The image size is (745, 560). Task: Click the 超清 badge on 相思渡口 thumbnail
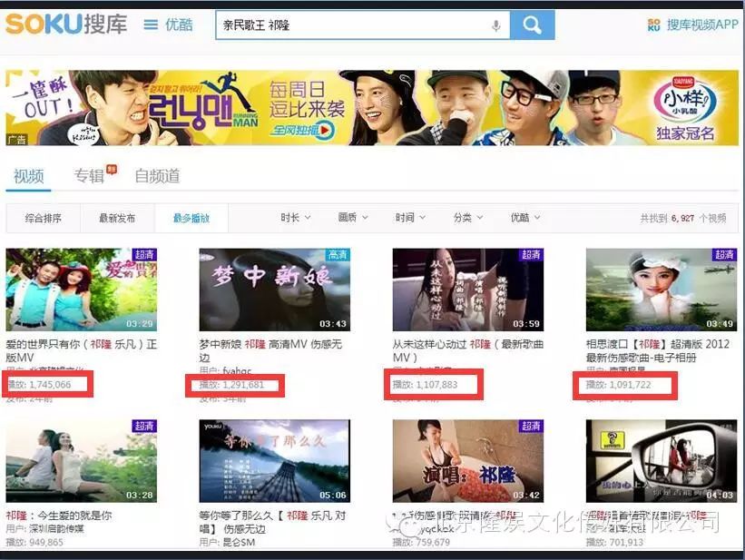tap(724, 254)
